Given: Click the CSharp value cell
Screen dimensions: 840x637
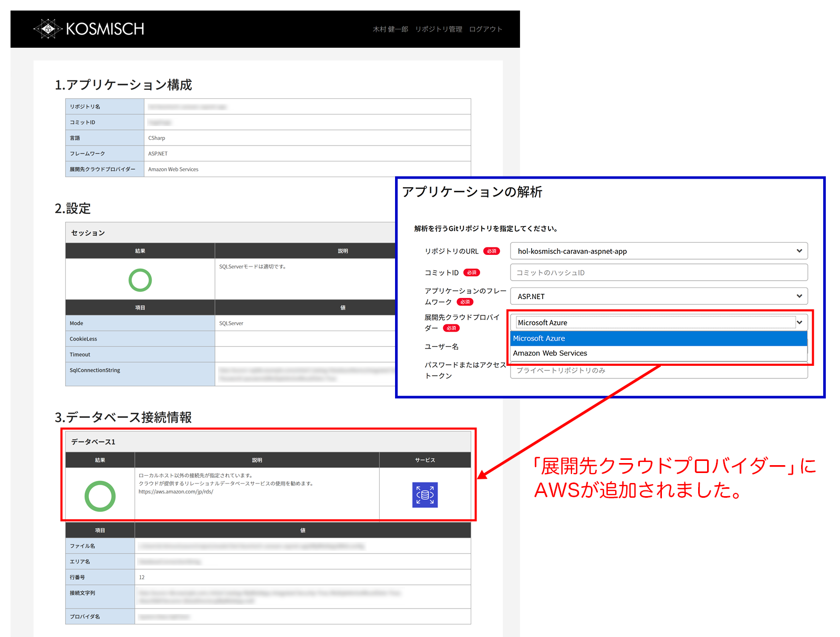Looking at the screenshot, I should [x=307, y=138].
